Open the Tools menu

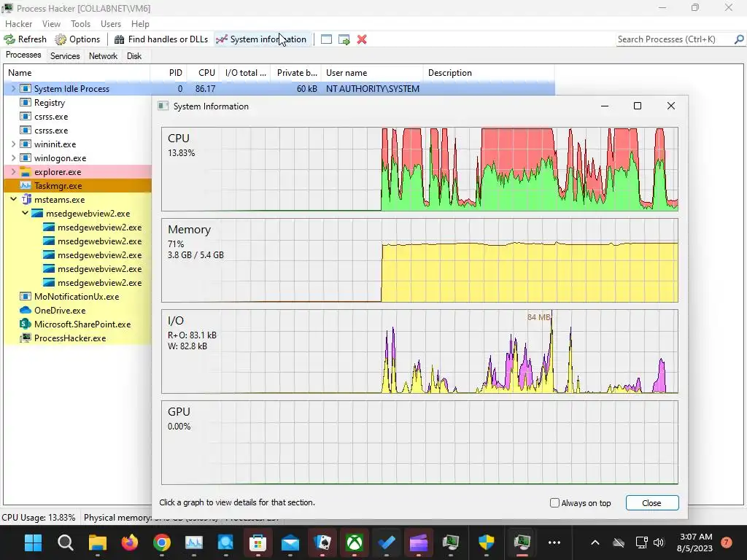point(80,24)
